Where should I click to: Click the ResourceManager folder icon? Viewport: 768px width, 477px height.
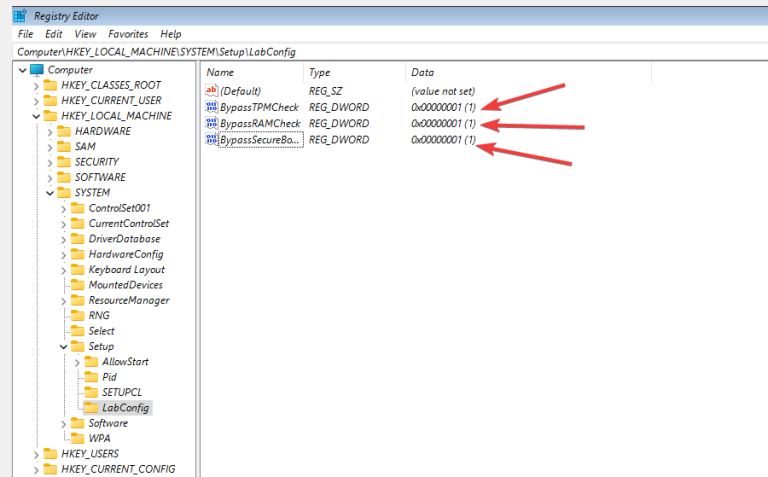click(77, 300)
